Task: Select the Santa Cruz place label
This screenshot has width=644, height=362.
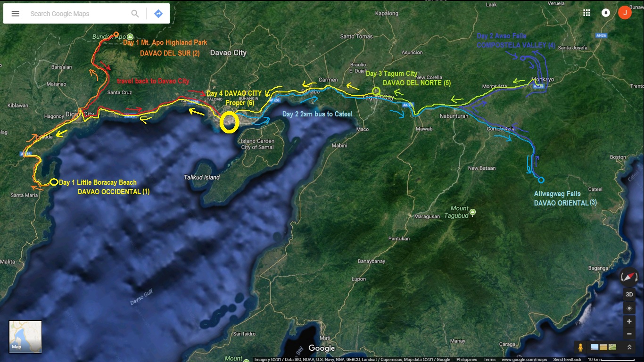Action: point(120,92)
